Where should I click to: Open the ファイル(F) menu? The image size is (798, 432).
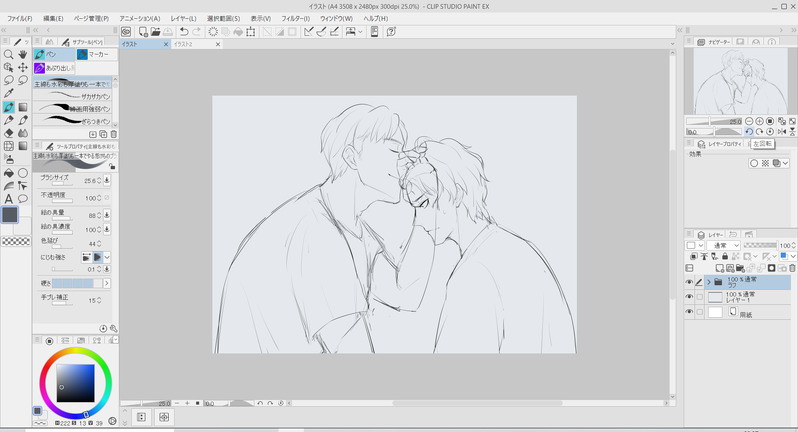click(x=19, y=18)
